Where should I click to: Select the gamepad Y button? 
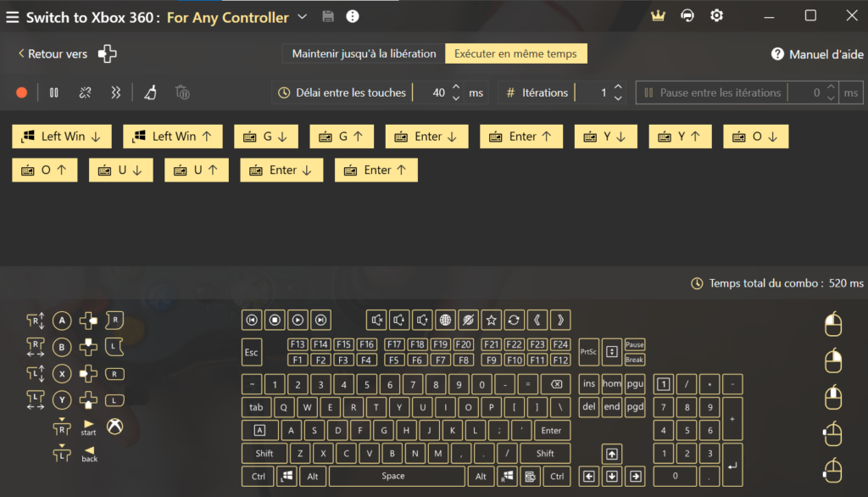tap(61, 400)
